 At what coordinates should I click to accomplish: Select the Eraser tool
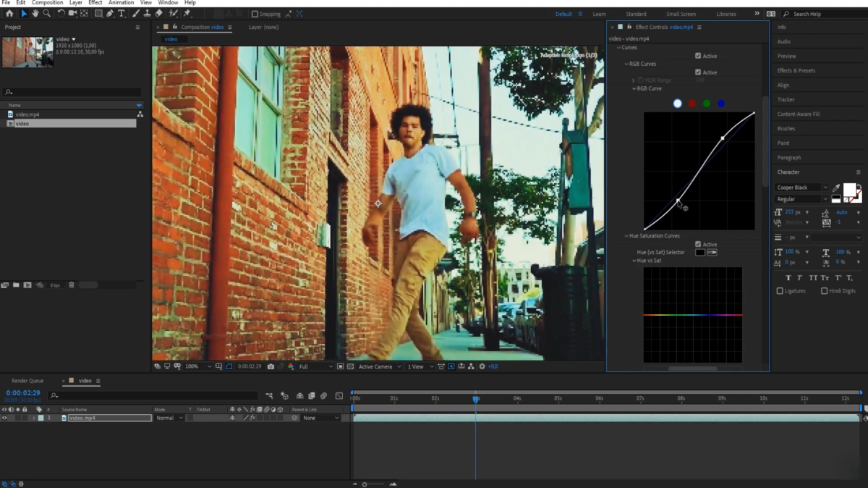click(x=159, y=14)
